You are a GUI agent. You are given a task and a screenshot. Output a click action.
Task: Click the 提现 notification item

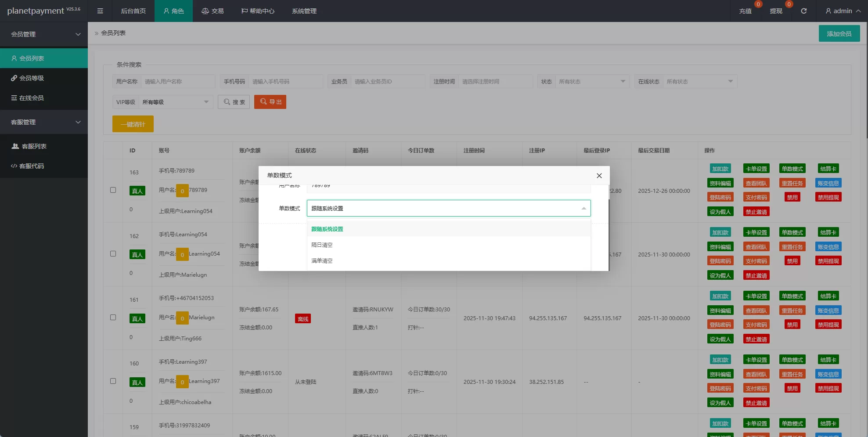pos(776,11)
